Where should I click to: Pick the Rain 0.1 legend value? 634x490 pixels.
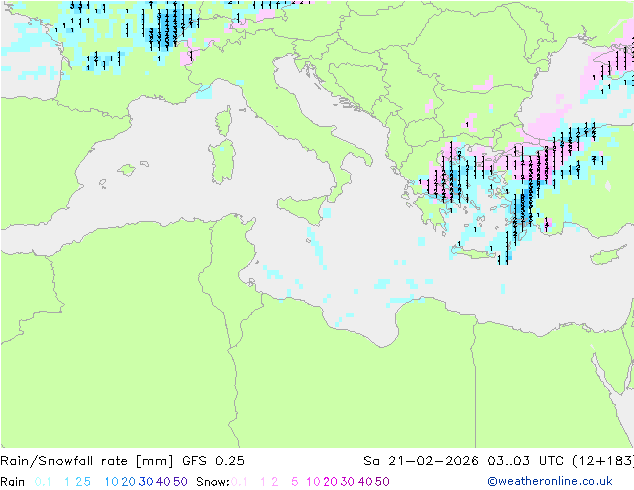pos(43,482)
